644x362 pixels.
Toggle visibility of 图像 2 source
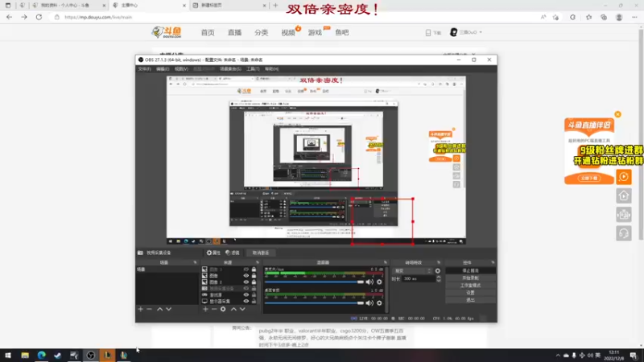(246, 282)
